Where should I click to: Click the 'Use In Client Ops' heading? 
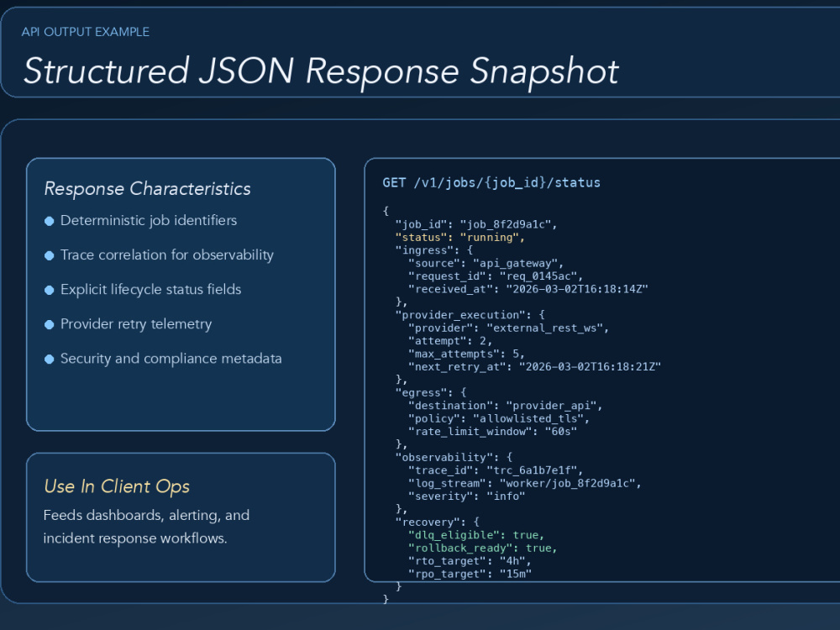(117, 486)
